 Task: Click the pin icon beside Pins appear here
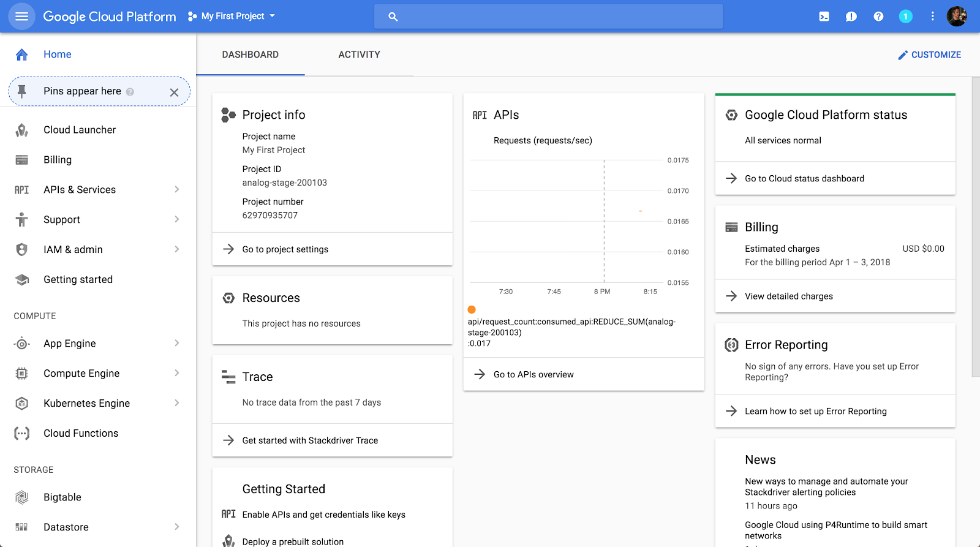pos(22,91)
